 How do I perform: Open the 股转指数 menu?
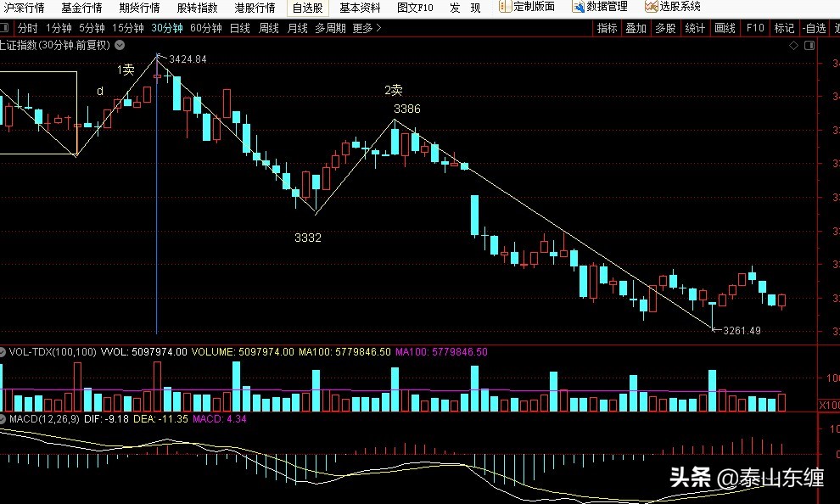click(197, 8)
